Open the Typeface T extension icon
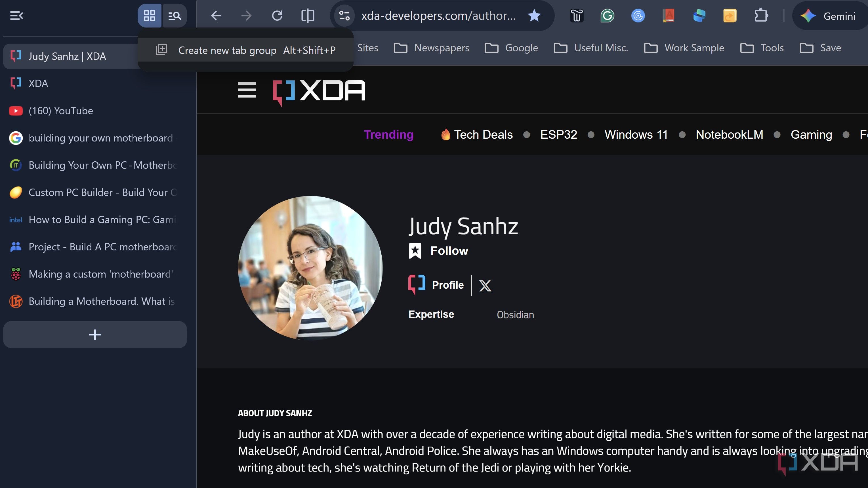This screenshot has width=868, height=488. pyautogui.click(x=577, y=16)
